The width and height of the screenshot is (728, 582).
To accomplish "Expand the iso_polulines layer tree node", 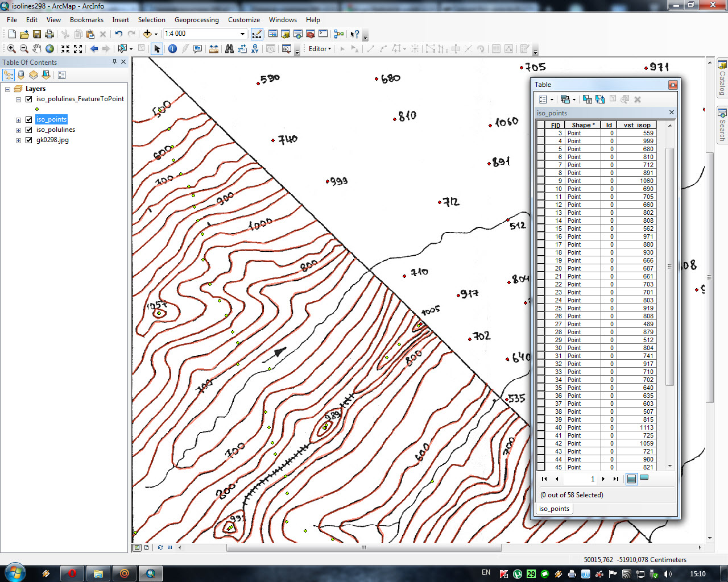I will (18, 130).
